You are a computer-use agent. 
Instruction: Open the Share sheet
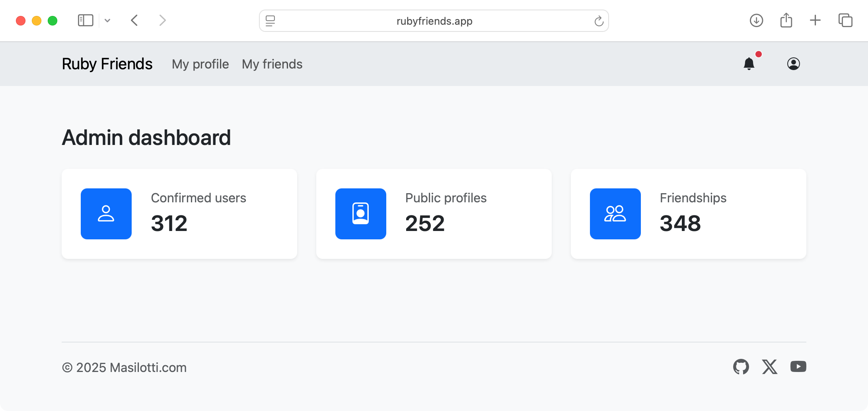[786, 20]
